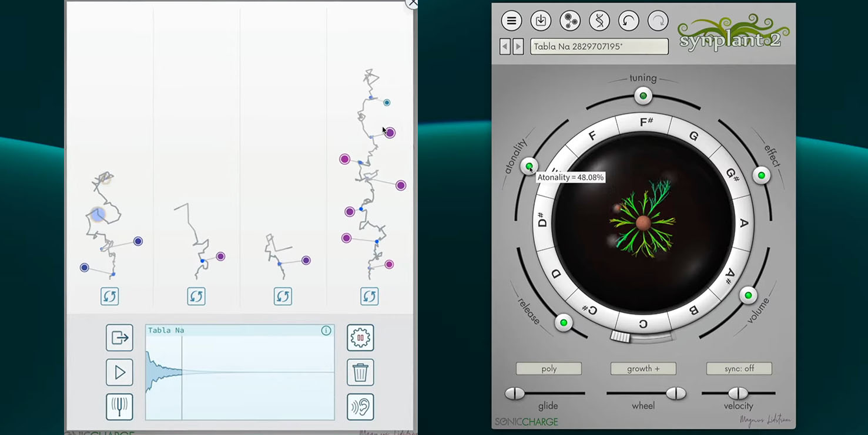
Task: Open the Synplant main menu
Action: click(511, 21)
